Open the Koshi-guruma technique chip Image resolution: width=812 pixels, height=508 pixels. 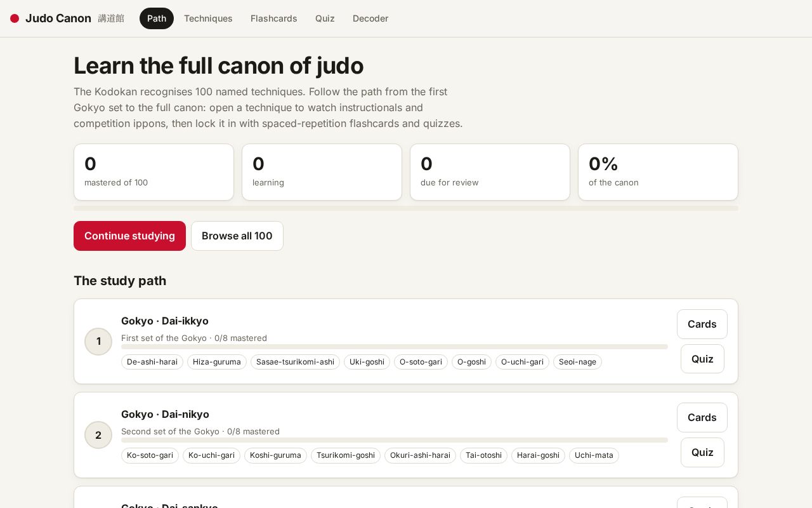click(x=275, y=455)
